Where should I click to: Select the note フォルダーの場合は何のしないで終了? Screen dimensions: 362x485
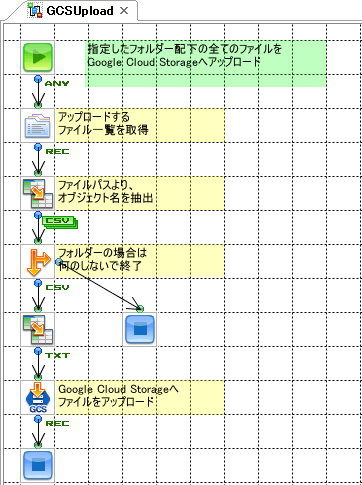(140, 262)
